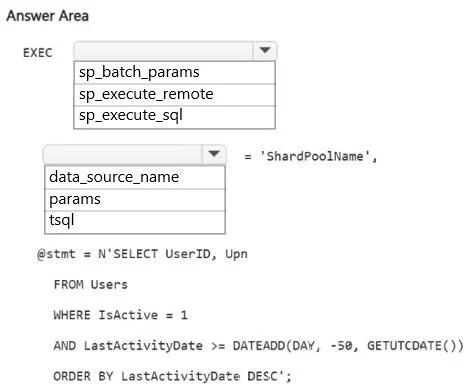Screen dimensions: 472x391
Task: Click the @stmt variable text
Action: click(x=56, y=254)
